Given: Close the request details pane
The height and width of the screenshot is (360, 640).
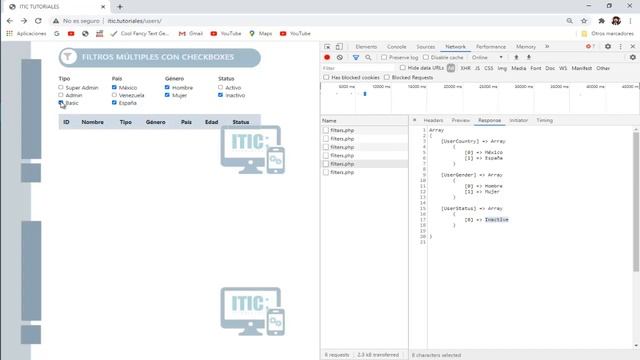Looking at the screenshot, I should (414, 120).
